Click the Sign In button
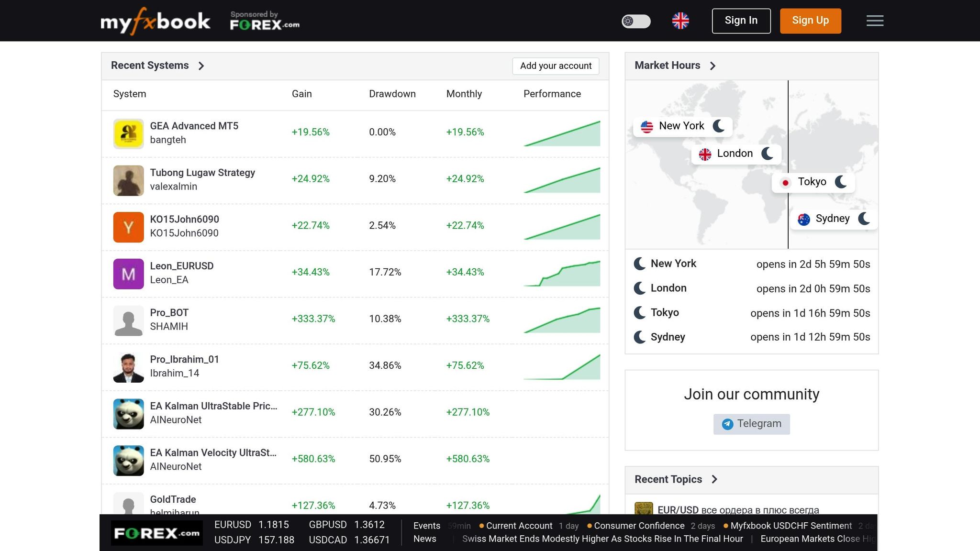The image size is (980, 551). point(741,21)
